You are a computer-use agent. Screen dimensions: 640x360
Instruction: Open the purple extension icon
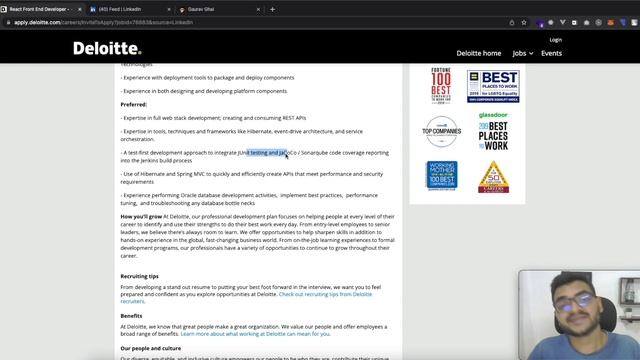click(x=540, y=23)
